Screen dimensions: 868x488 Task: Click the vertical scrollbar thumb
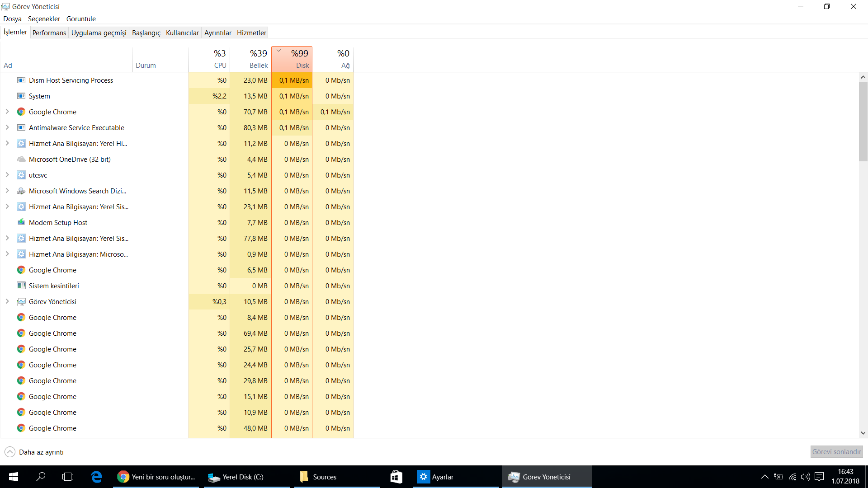tap(863, 121)
